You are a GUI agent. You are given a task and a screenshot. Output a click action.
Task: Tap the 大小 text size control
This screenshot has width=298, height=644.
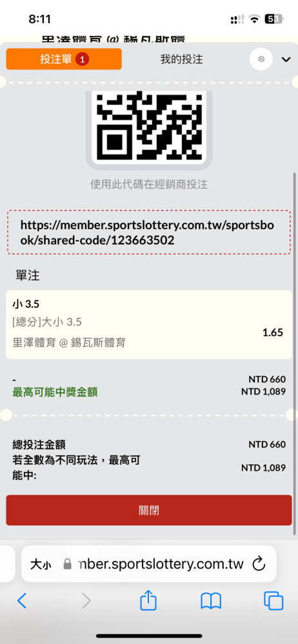tap(41, 564)
